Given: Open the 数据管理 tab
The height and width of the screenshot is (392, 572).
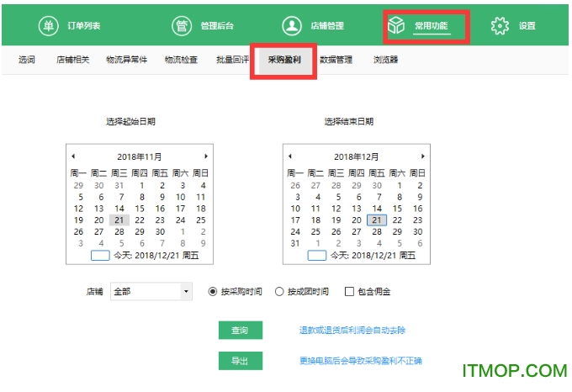Looking at the screenshot, I should click(x=336, y=61).
